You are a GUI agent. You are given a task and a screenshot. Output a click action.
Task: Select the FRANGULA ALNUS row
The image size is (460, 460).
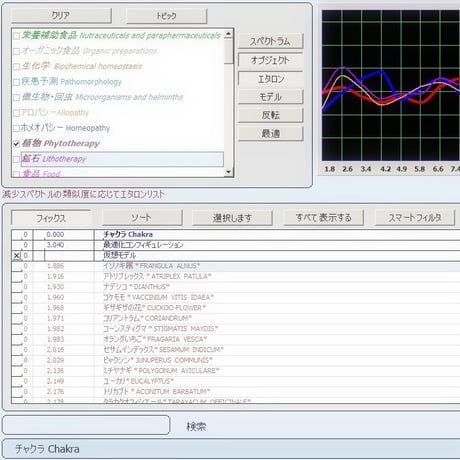[235, 266]
